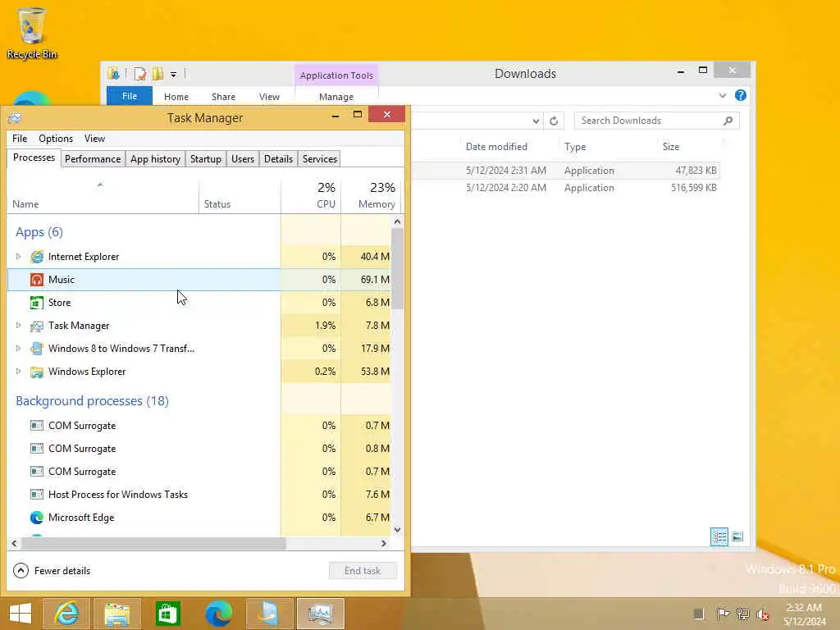Screen dimensions: 840x630
Task: Open the Start button on taskbar
Action: (21, 614)
